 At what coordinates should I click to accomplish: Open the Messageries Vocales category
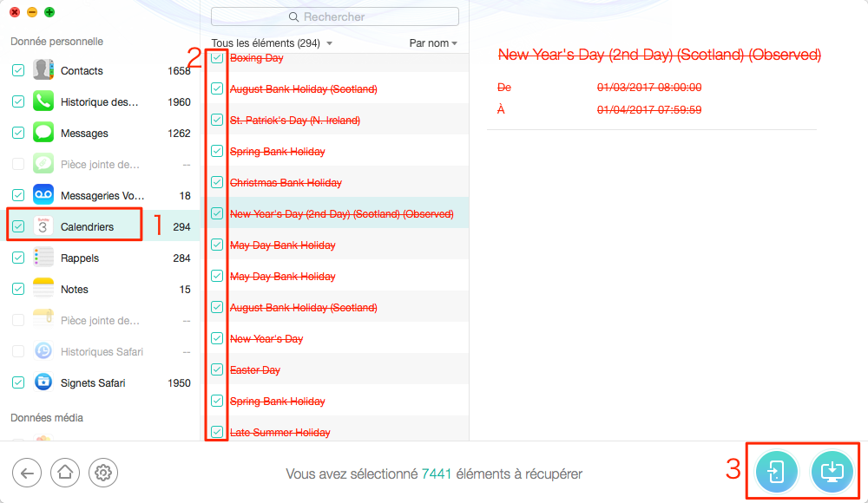click(x=102, y=195)
